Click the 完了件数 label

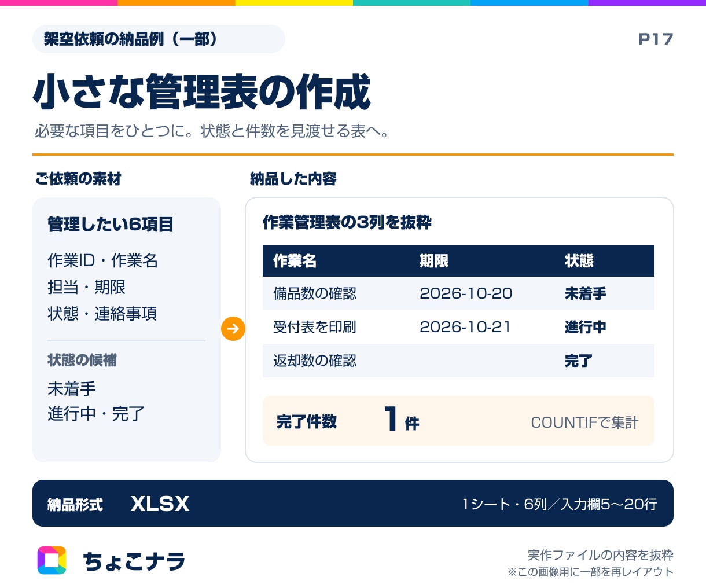(x=307, y=421)
